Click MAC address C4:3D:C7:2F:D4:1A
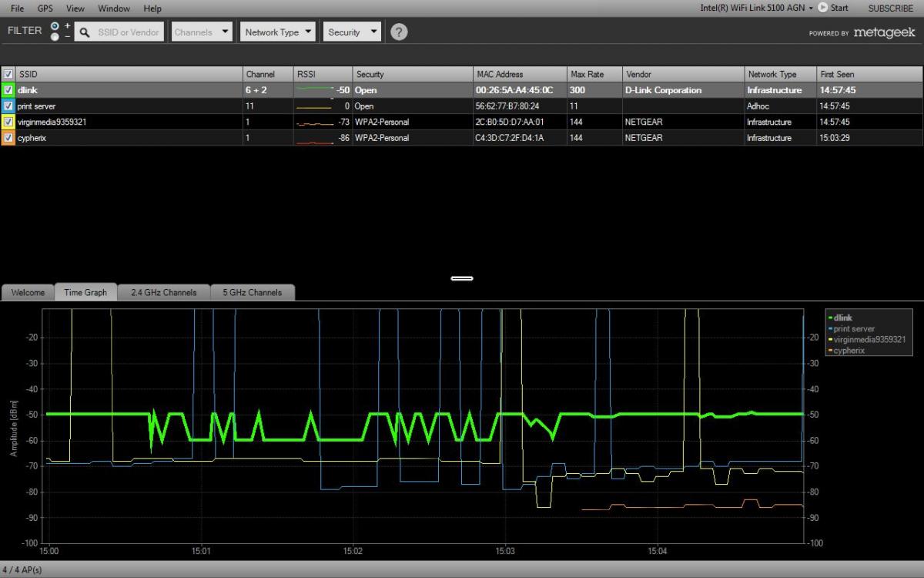The image size is (924, 578). [x=509, y=138]
